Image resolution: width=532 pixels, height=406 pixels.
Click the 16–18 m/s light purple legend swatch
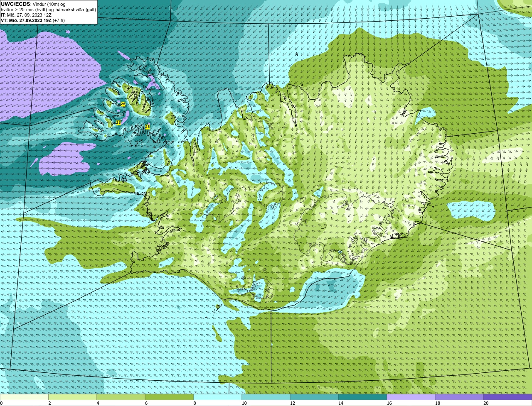411,397
